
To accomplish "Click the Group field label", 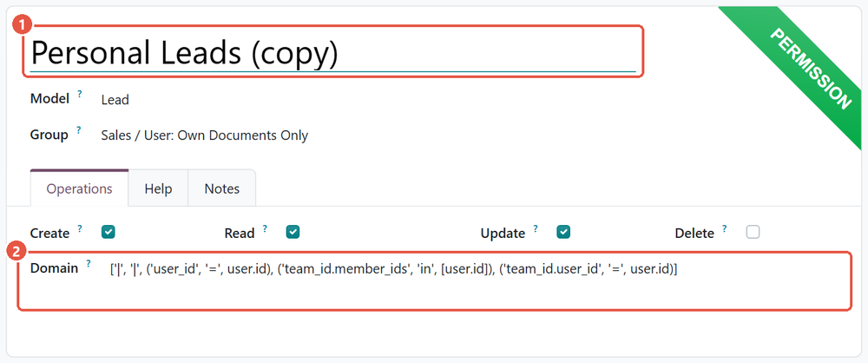I will (x=49, y=135).
